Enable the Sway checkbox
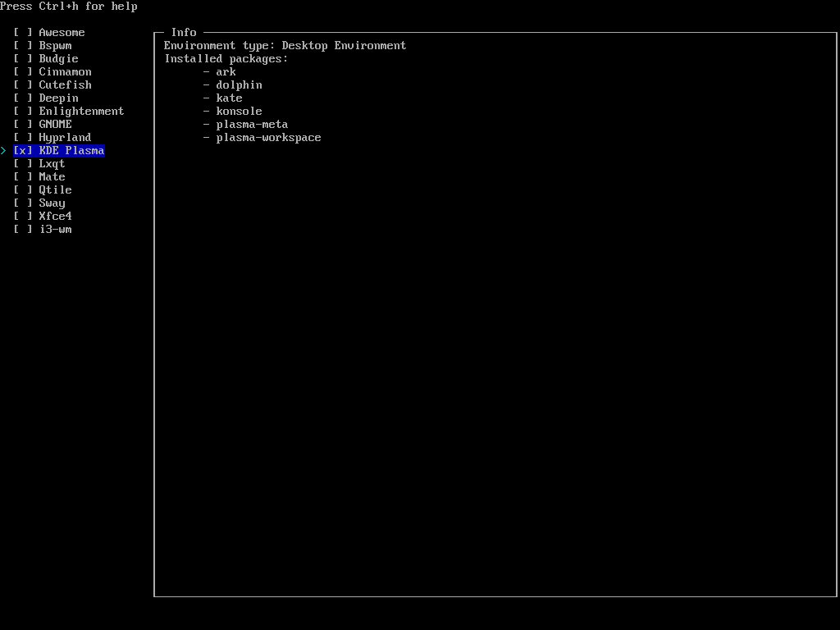This screenshot has width=840, height=630. tap(22, 203)
